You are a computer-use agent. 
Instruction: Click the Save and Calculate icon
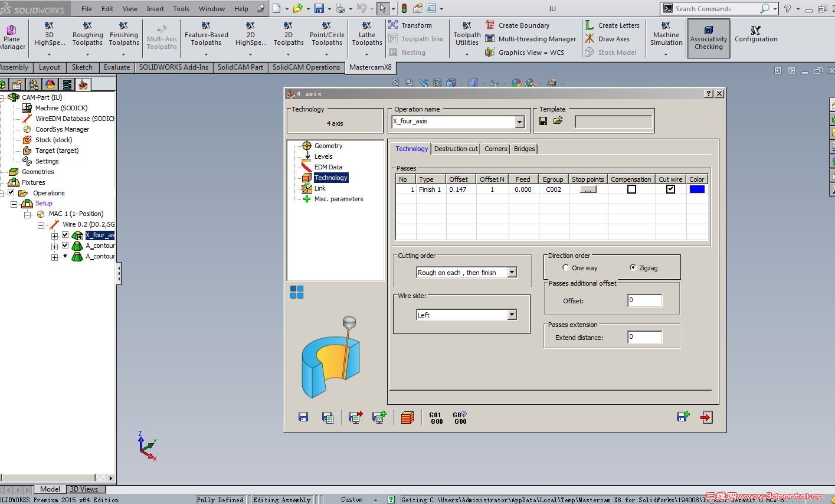328,417
